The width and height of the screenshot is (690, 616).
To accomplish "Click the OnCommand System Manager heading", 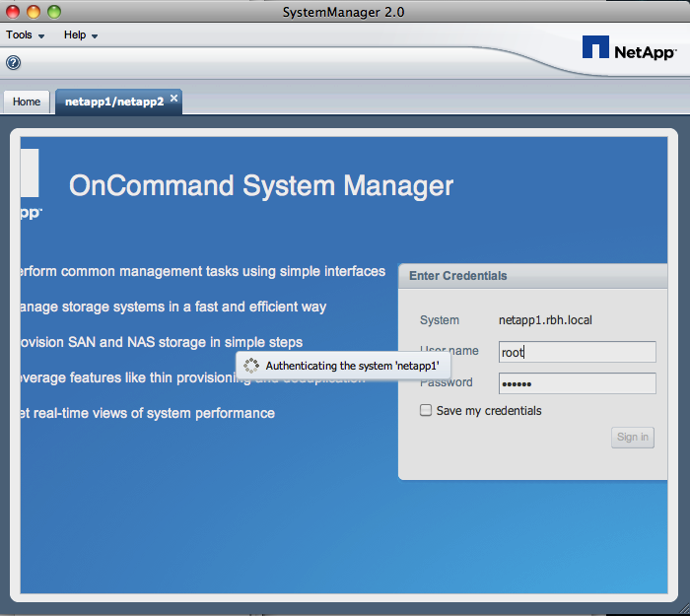I will click(x=261, y=185).
